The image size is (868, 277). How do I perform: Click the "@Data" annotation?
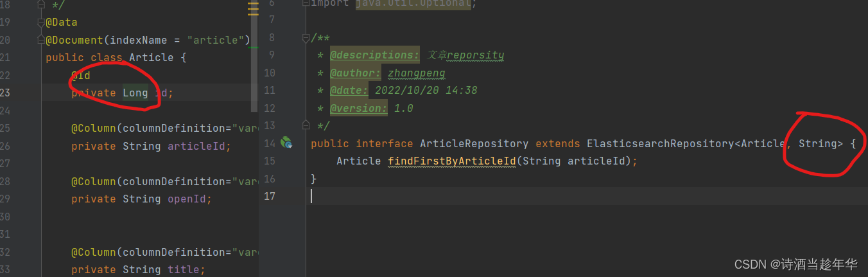pyautogui.click(x=62, y=22)
